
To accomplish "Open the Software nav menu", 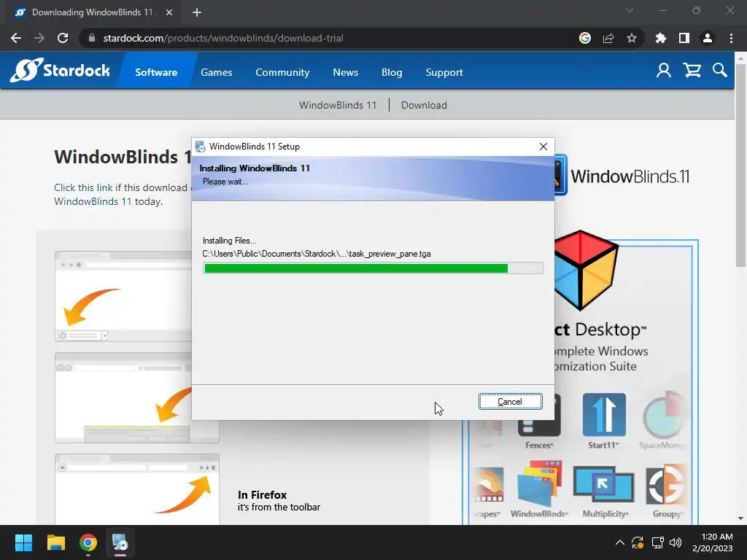I will coord(156,72).
